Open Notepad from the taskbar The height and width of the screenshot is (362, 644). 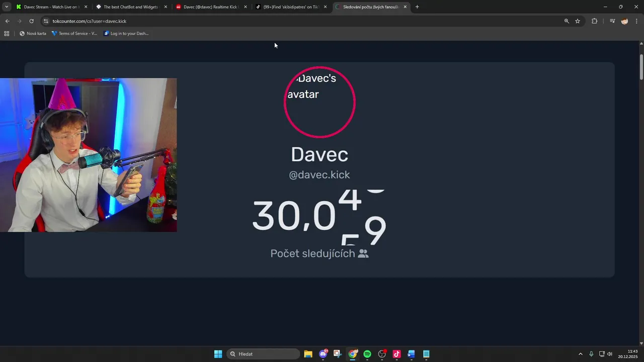426,354
